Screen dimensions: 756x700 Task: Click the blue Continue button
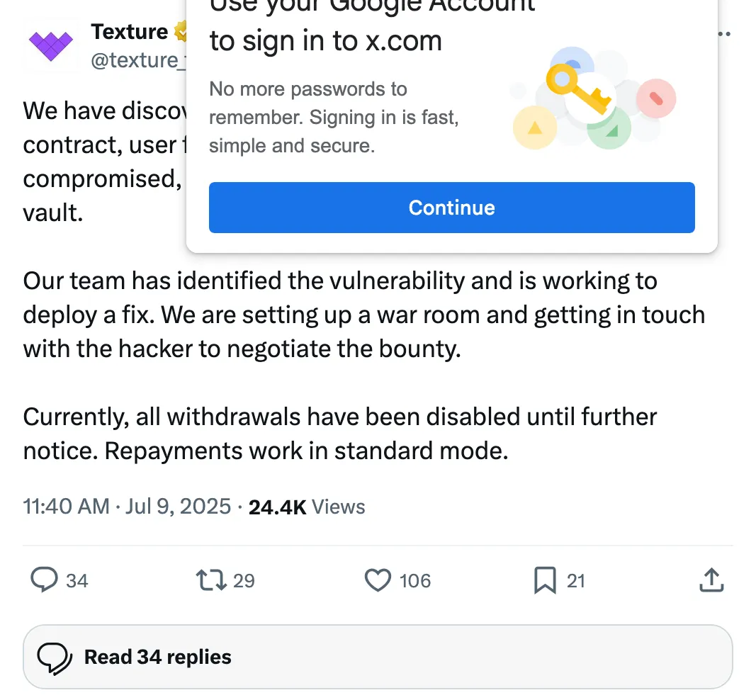(x=452, y=208)
